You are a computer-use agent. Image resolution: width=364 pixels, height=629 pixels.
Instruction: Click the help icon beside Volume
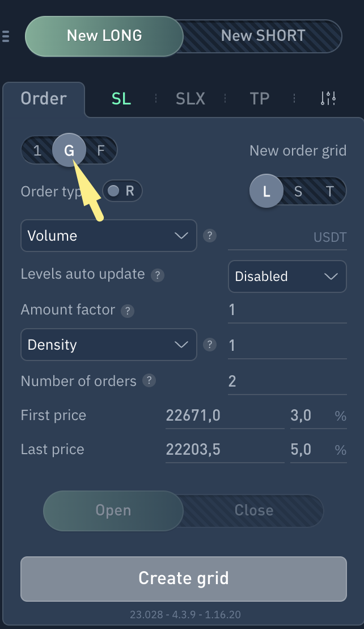(x=210, y=236)
